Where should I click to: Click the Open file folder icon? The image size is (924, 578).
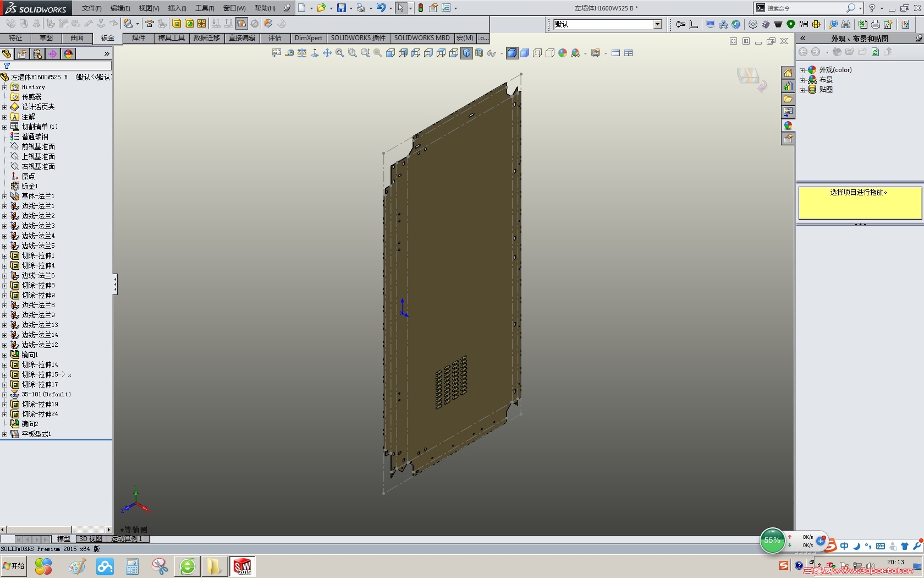(321, 8)
